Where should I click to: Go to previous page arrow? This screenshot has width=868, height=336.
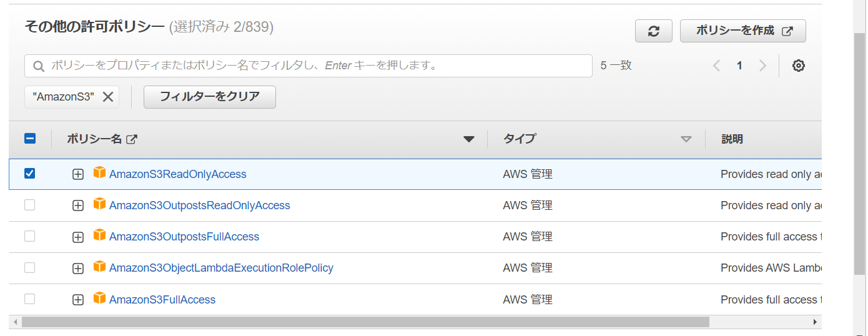point(716,66)
